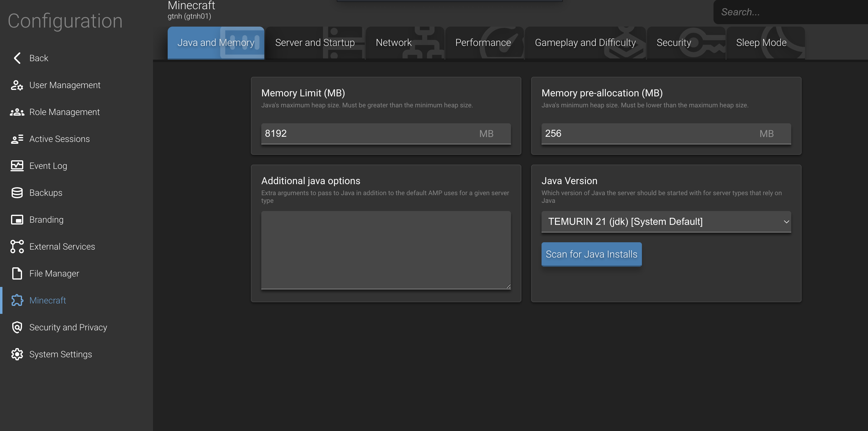This screenshot has height=431, width=868.
Task: Click the System Settings gear icon
Action: tap(17, 354)
